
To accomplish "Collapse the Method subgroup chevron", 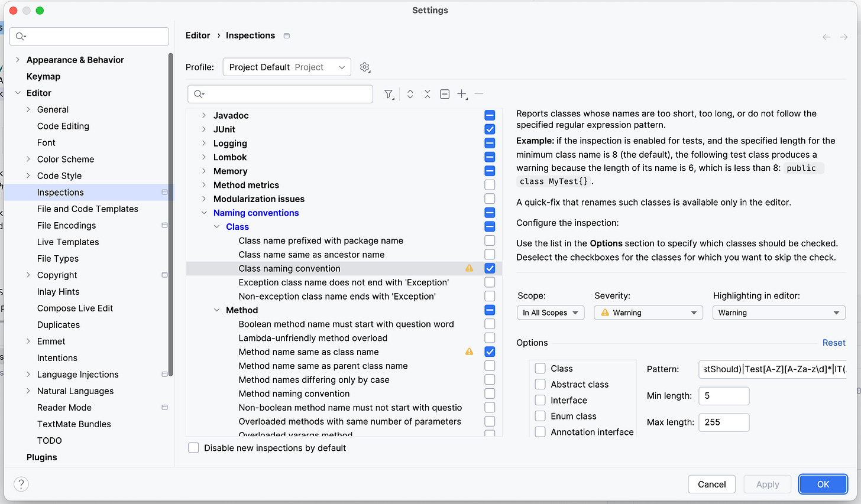I will coord(217,310).
